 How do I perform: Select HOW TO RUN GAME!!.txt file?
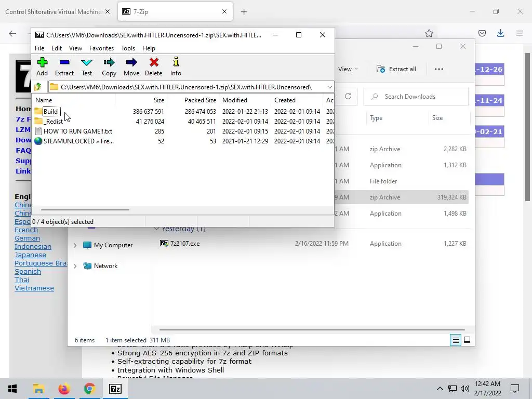(74, 131)
